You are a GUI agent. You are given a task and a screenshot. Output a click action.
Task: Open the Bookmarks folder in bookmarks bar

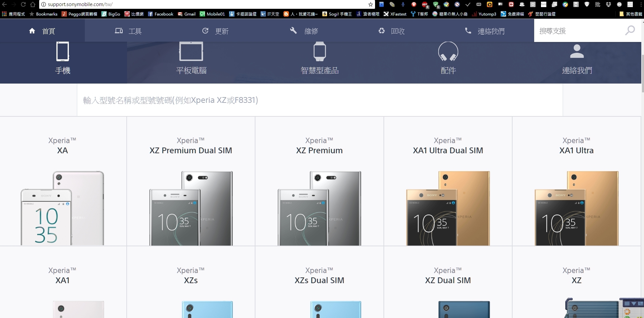tap(44, 14)
